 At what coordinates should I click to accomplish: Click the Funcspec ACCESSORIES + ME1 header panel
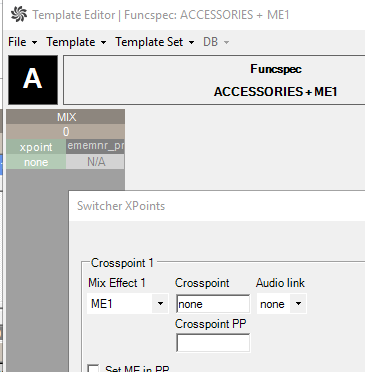214,80
